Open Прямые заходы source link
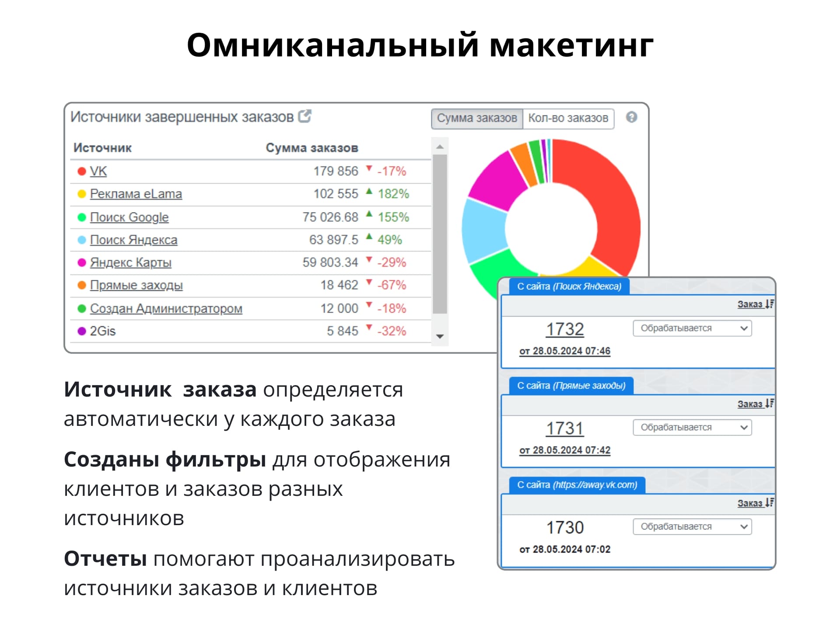The height and width of the screenshot is (634, 840). (x=136, y=286)
